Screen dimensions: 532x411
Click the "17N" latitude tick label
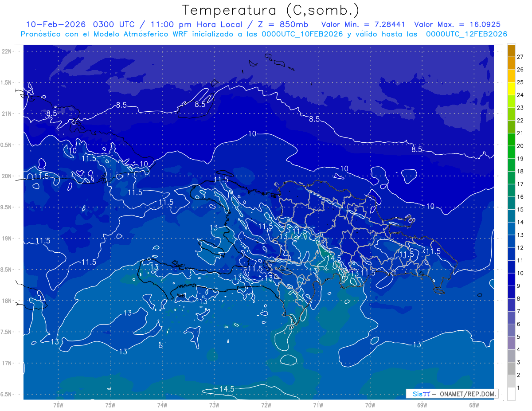click(7, 363)
